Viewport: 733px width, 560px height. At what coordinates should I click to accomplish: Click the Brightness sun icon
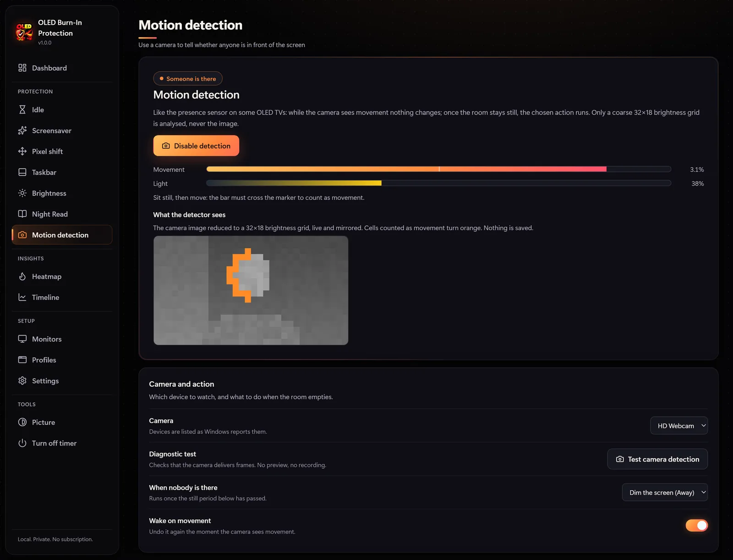tap(22, 193)
